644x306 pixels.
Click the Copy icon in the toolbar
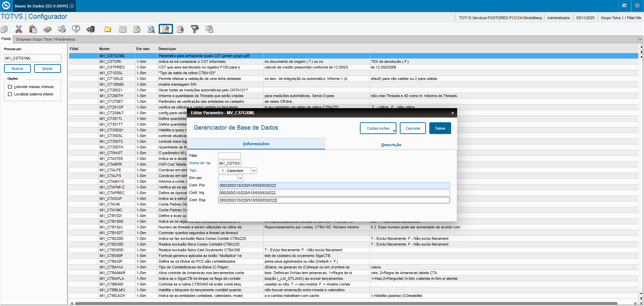[4, 29]
